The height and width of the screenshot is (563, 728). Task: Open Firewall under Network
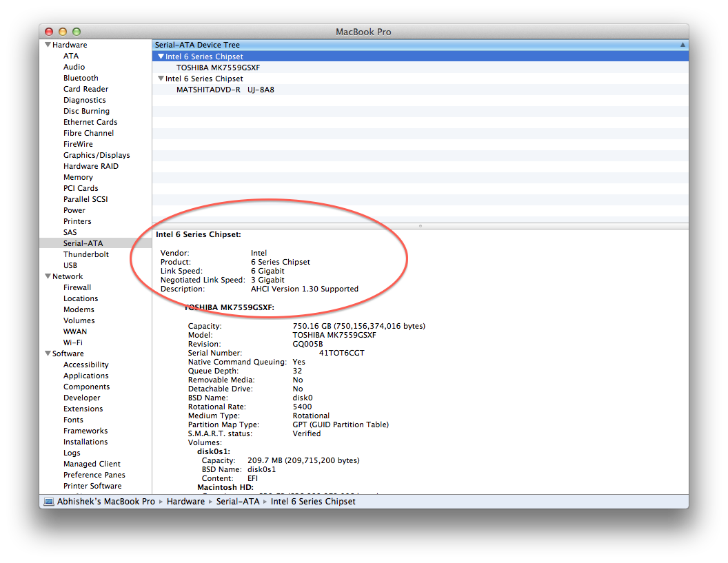coord(77,287)
